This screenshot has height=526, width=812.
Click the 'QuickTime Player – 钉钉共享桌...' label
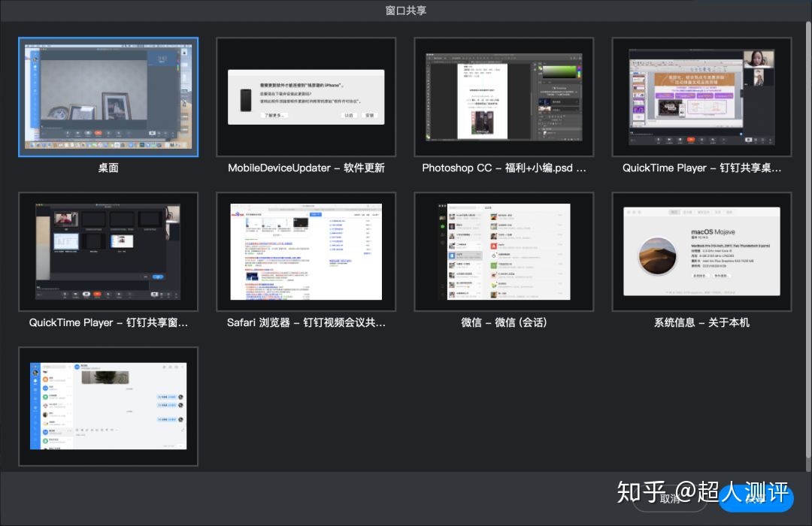(x=701, y=168)
